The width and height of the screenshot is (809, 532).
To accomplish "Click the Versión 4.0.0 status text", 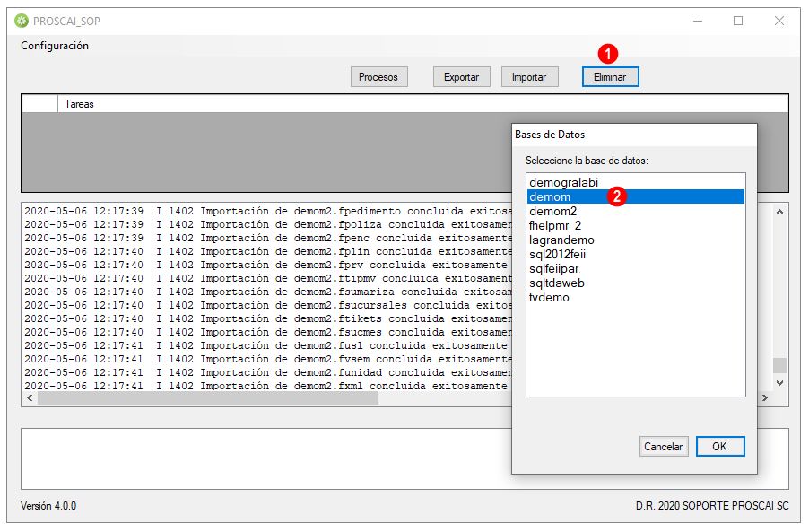I will click(48, 506).
